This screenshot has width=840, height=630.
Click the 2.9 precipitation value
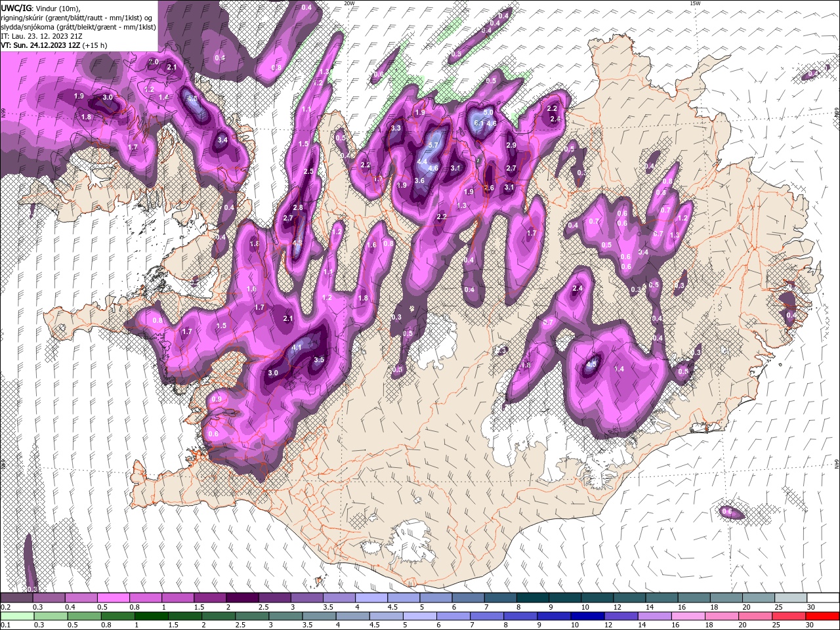click(x=511, y=145)
